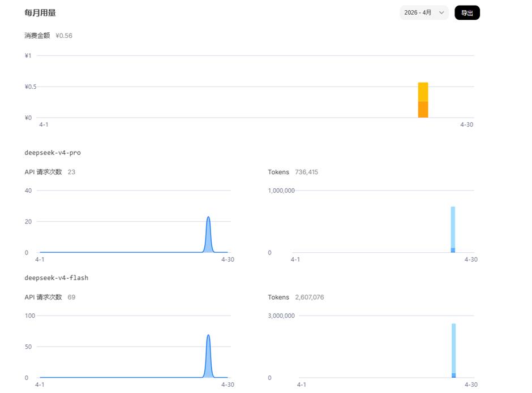532x393 pixels.
Task: Click the 736,415 token count
Action: tap(306, 172)
